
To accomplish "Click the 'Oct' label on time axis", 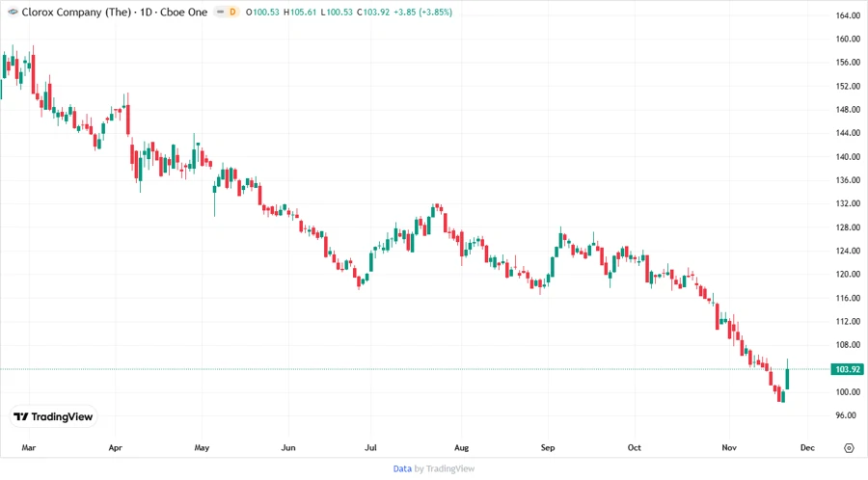I will click(x=634, y=447).
